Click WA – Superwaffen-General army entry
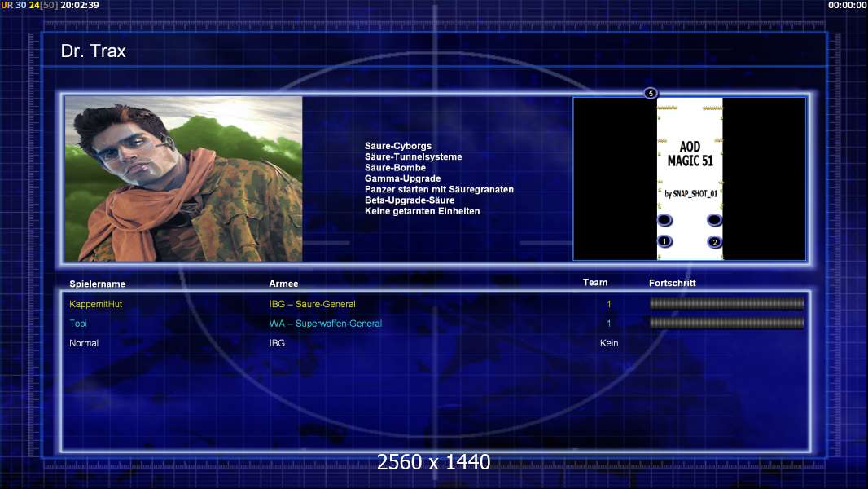 pos(326,324)
